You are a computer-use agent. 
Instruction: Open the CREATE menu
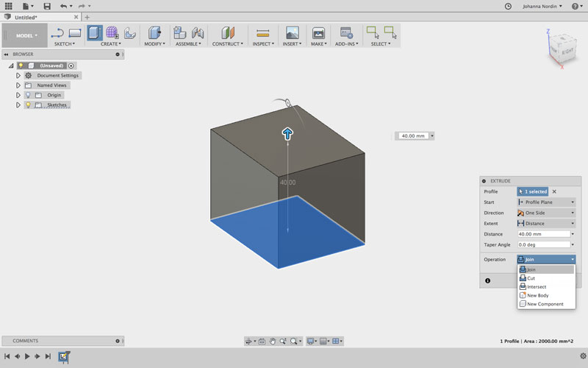point(111,43)
